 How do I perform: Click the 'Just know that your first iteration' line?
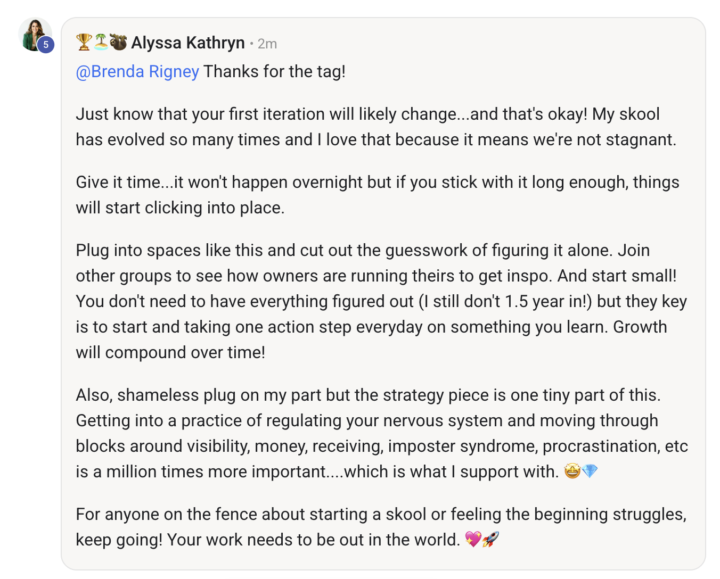(x=368, y=114)
